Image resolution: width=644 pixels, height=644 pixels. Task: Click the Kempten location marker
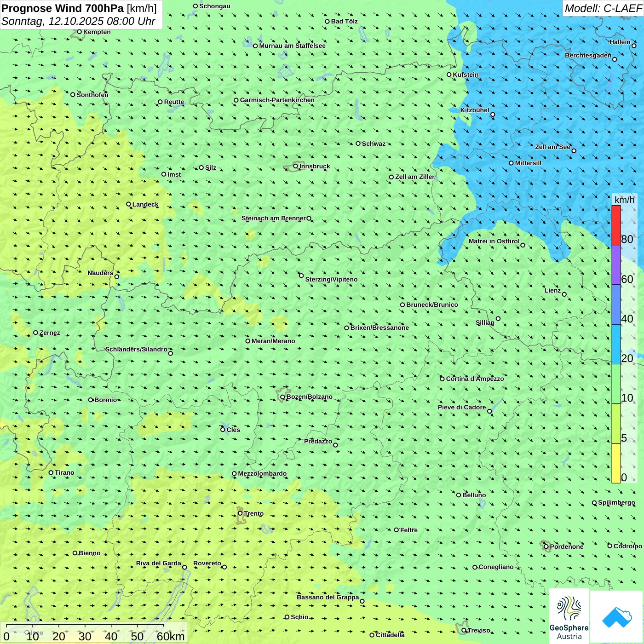point(80,32)
